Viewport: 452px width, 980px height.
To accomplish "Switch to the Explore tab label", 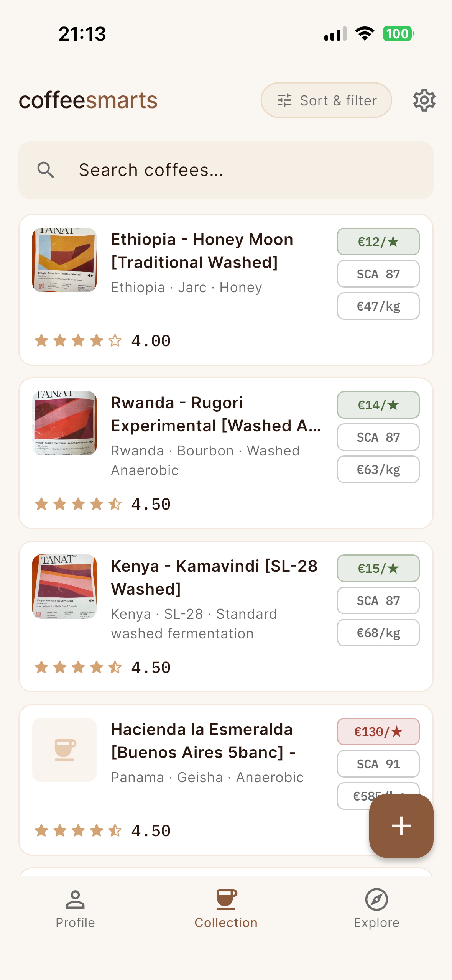I will 376,922.
